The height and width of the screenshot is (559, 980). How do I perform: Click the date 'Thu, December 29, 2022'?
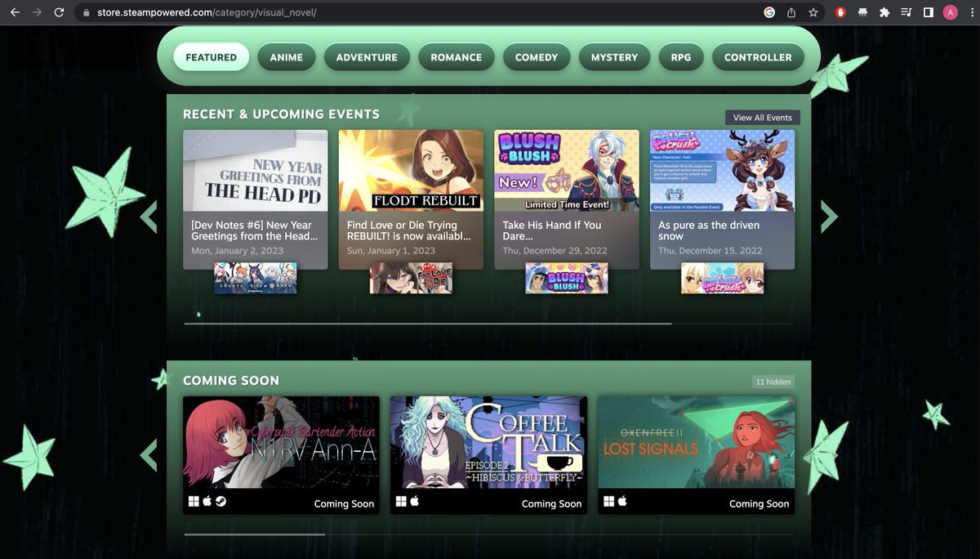tap(555, 251)
